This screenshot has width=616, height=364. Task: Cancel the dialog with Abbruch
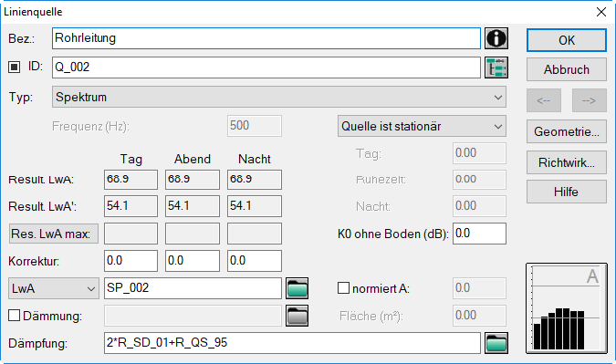click(x=567, y=69)
